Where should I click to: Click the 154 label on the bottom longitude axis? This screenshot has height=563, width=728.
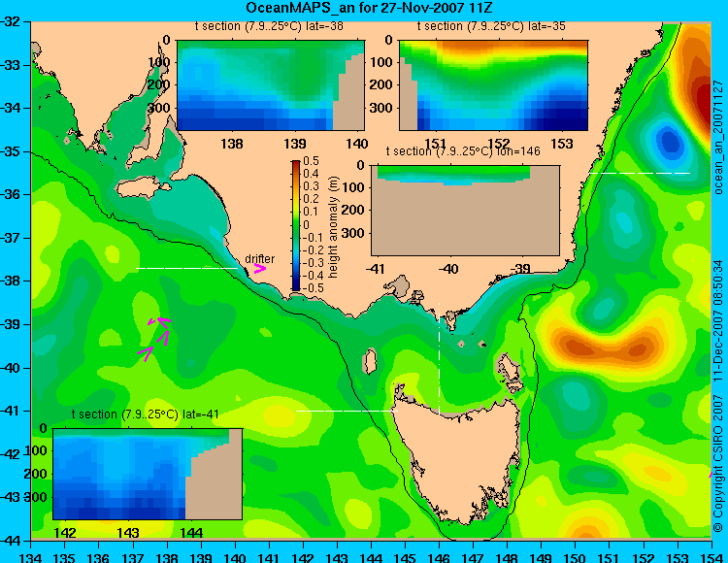[x=711, y=557]
